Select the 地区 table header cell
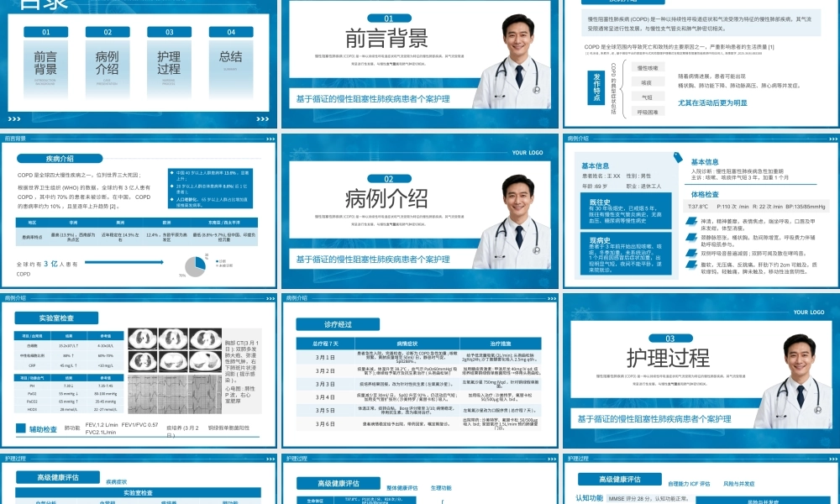 pos(32,223)
